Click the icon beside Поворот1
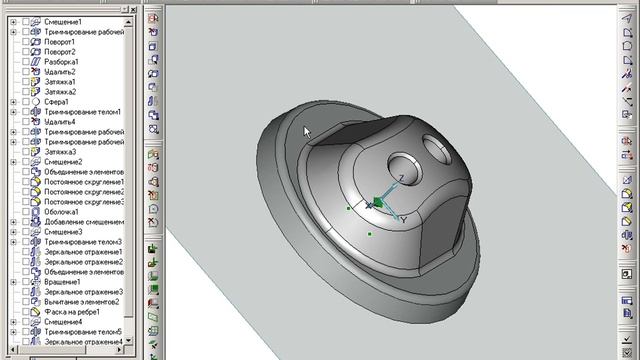 (36, 42)
